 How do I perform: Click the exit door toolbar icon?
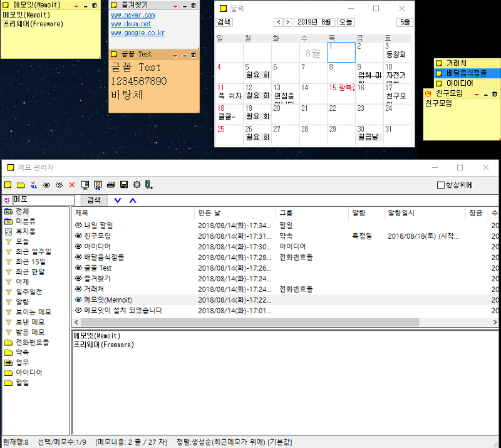pos(149,185)
